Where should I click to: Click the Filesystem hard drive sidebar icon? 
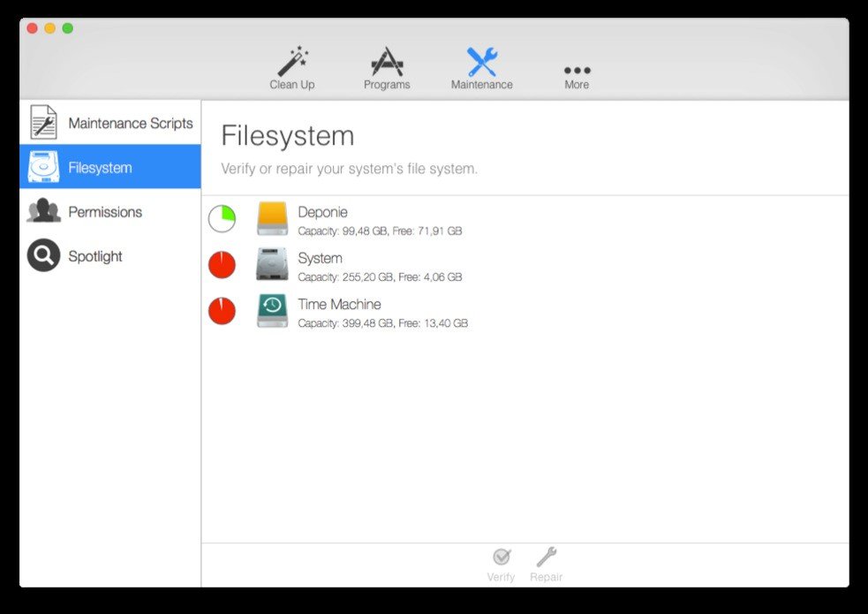[x=43, y=167]
